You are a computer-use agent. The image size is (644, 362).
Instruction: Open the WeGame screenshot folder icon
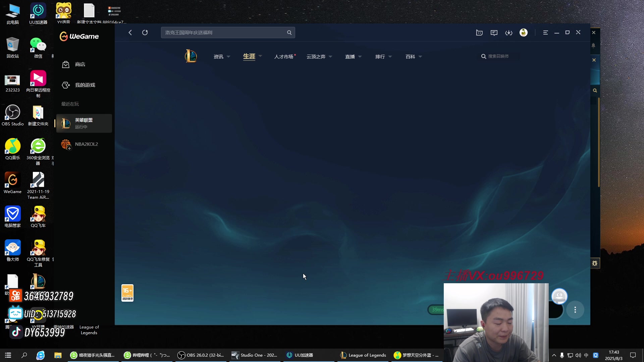(479, 33)
